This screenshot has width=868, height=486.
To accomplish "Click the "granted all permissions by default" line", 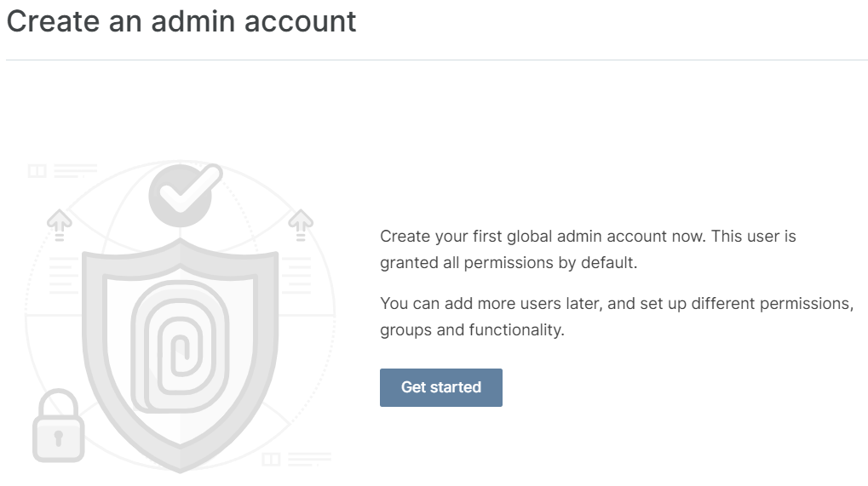I will tap(509, 263).
